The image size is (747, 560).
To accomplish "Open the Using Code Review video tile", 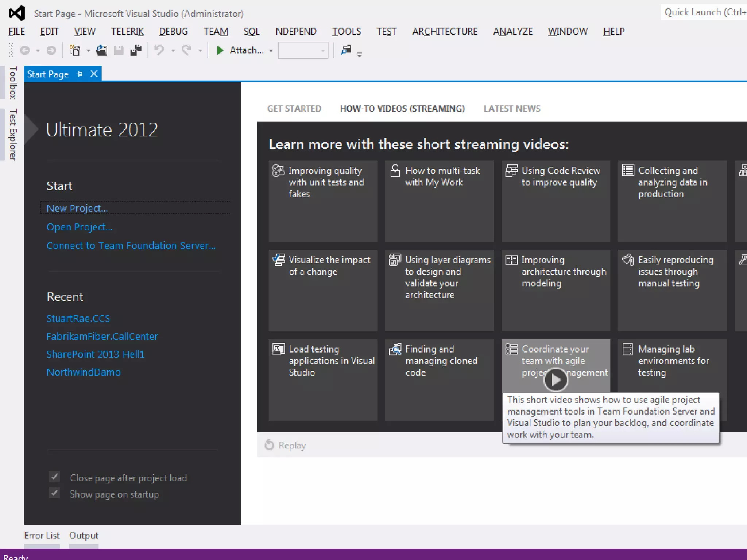I will click(x=555, y=201).
